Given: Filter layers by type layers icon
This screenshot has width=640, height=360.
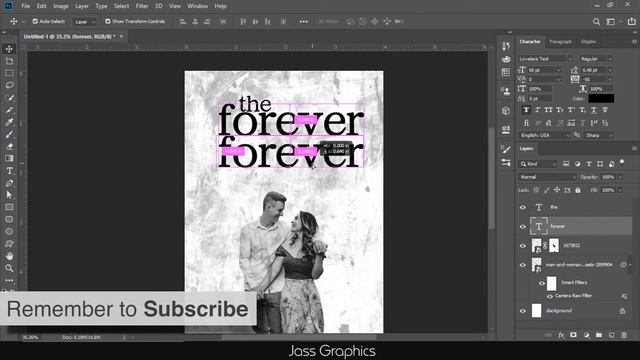Looking at the screenshot, I should (589, 164).
